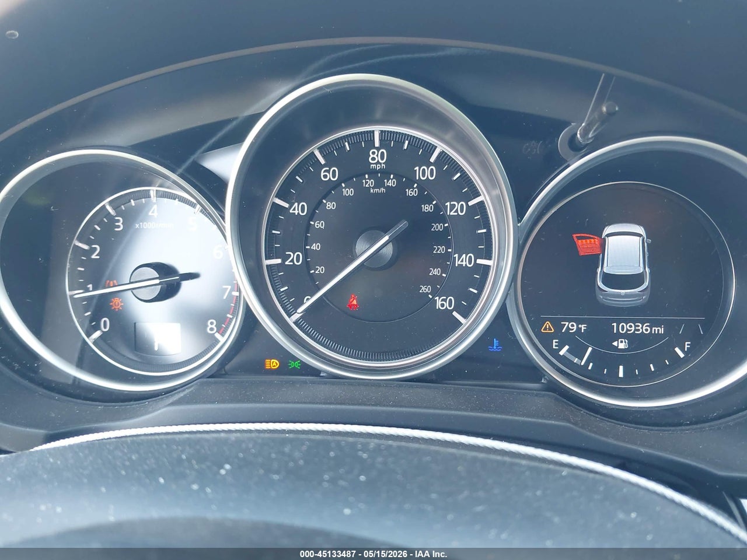Tap the 20 mark on the outer speedometer ring
The image size is (747, 560).
[x=293, y=258]
